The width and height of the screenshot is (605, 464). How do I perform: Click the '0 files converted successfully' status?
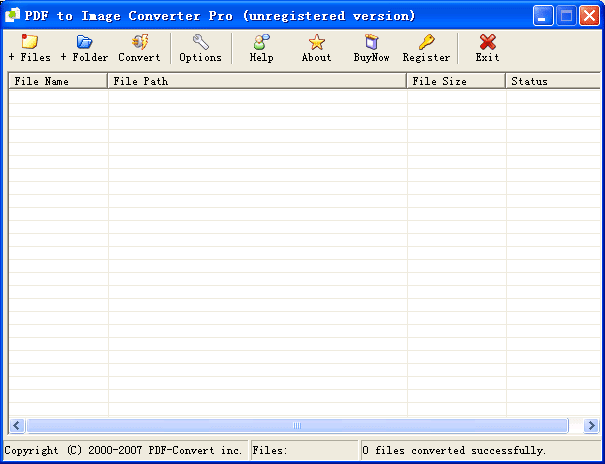[454, 450]
